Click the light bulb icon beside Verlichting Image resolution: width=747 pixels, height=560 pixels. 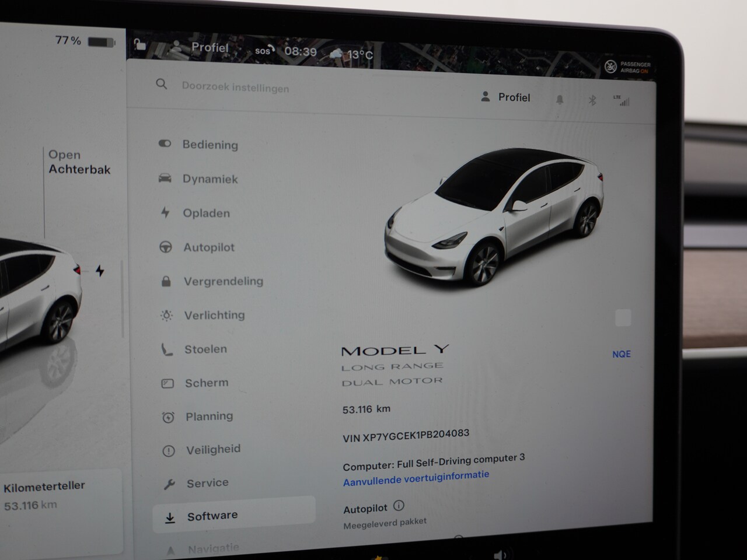click(167, 316)
